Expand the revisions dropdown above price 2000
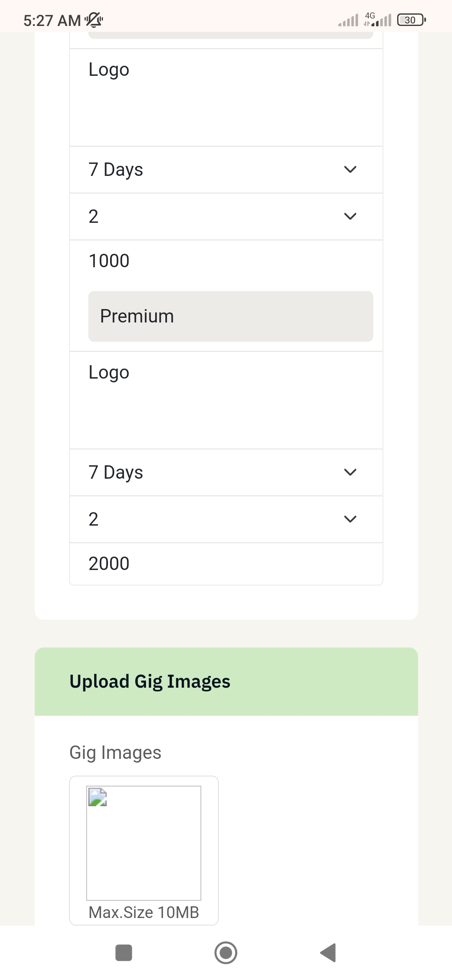 point(226,519)
